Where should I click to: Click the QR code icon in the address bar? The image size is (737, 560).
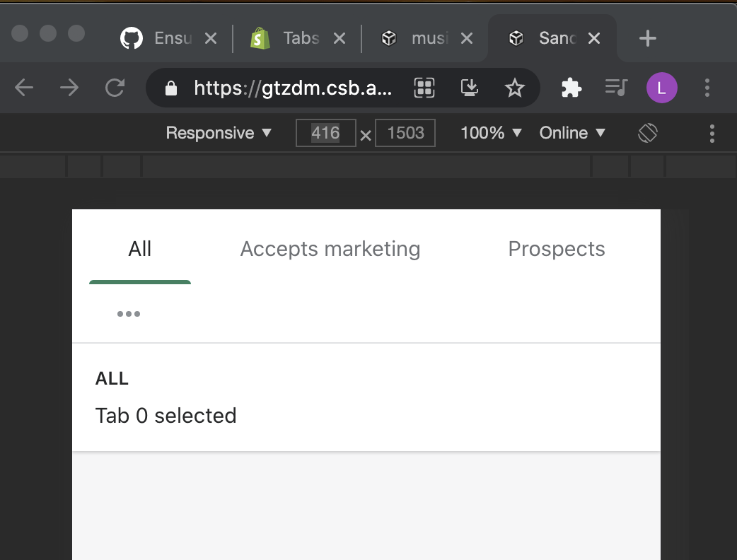(424, 88)
